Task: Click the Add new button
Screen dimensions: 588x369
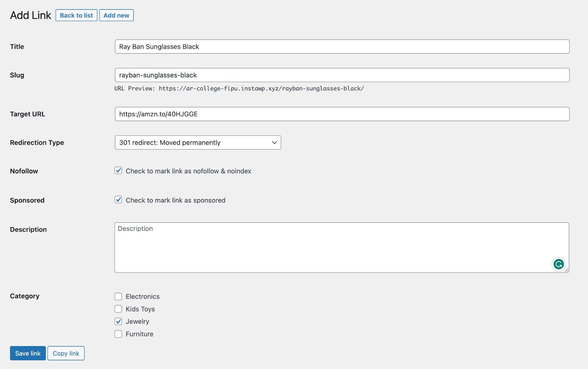Action: point(116,15)
